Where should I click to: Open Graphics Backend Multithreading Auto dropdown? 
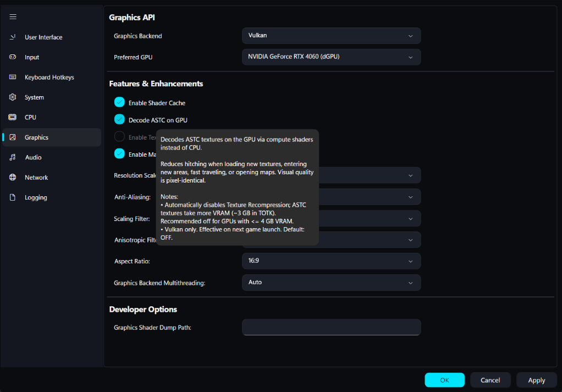click(331, 283)
